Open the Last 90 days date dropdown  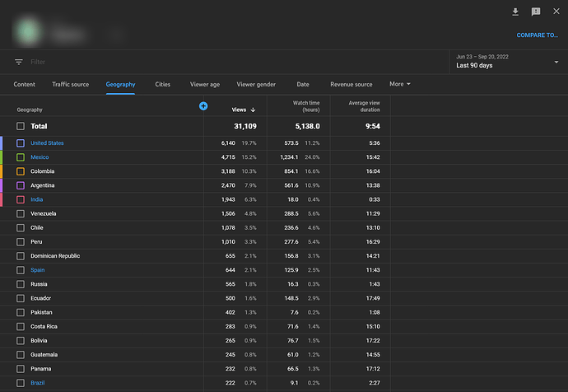point(507,62)
